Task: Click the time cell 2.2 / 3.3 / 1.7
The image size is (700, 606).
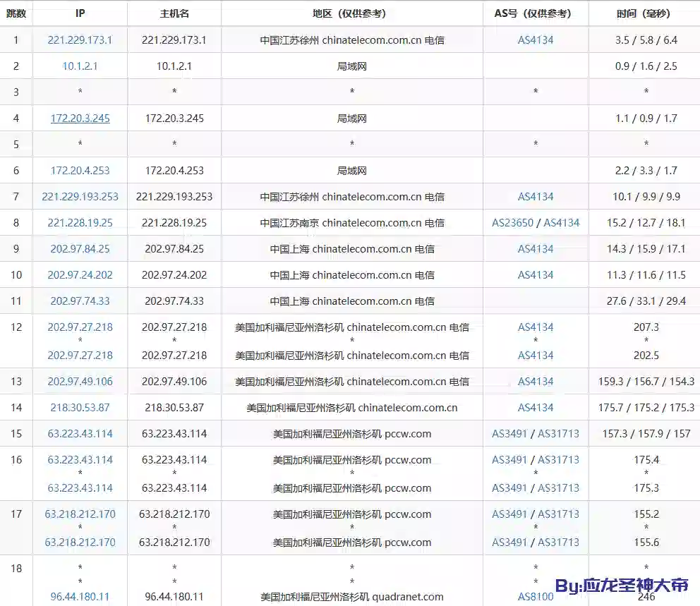Action: pos(646,171)
